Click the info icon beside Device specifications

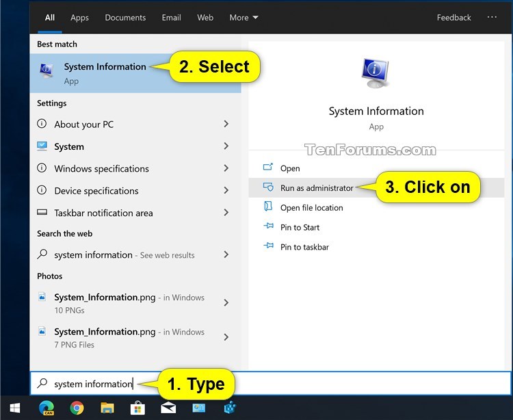click(42, 189)
